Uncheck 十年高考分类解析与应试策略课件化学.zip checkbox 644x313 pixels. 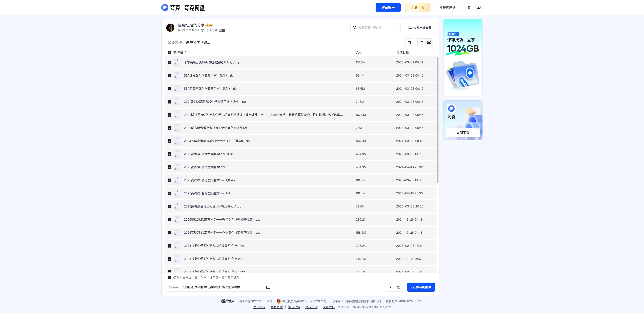[170, 62]
